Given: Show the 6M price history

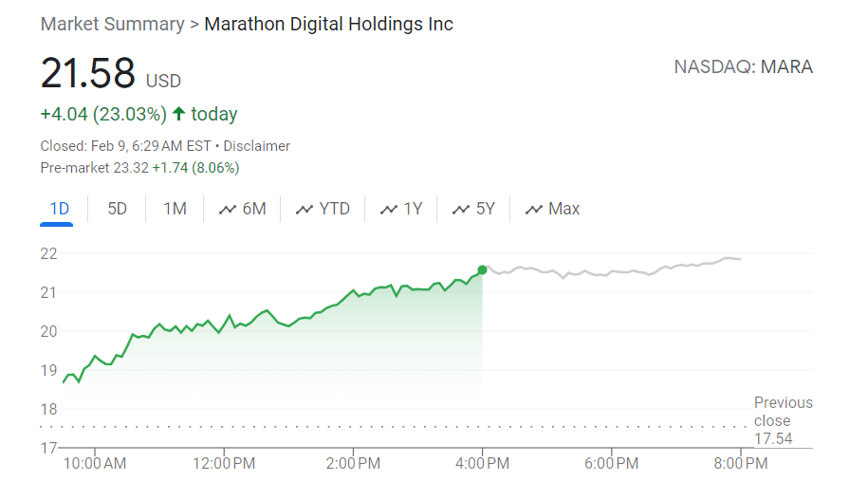Looking at the screenshot, I should [254, 209].
